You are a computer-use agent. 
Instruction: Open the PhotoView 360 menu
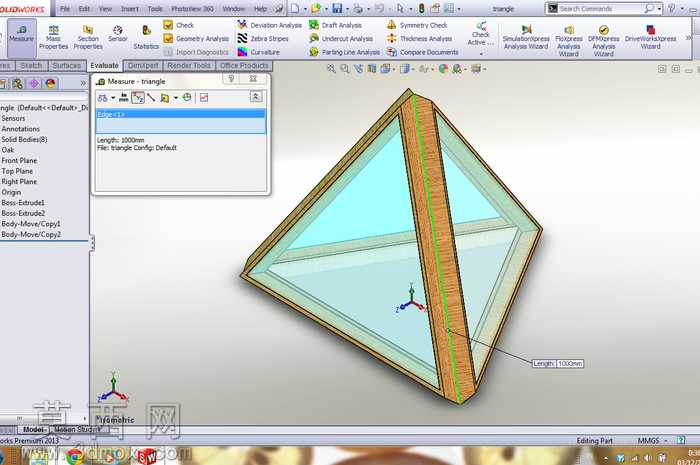click(192, 8)
